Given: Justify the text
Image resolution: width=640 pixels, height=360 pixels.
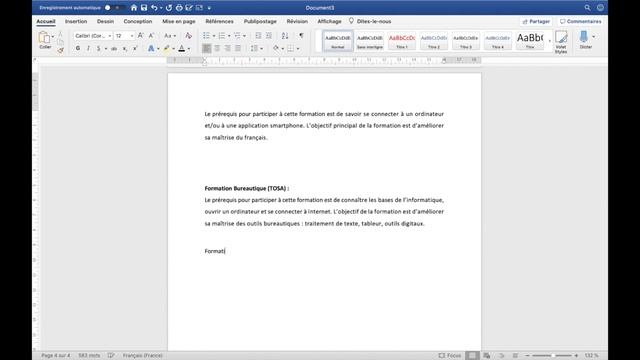Looking at the screenshot, I should (x=238, y=49).
